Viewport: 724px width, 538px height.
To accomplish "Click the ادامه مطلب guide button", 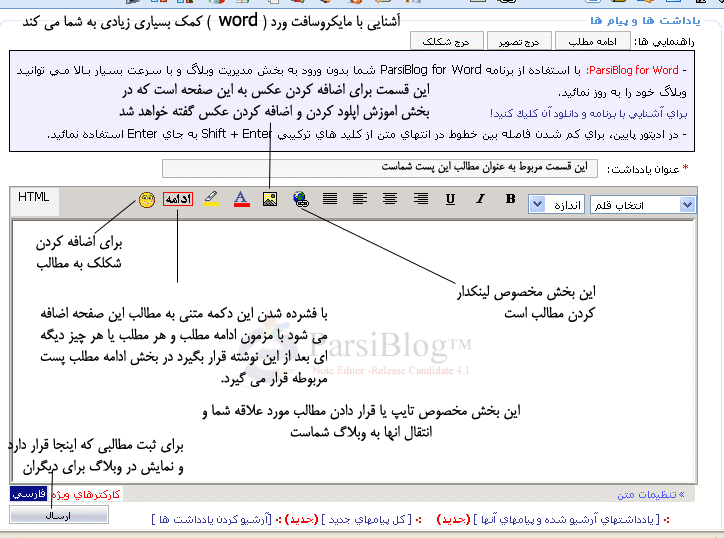I will coord(593,42).
